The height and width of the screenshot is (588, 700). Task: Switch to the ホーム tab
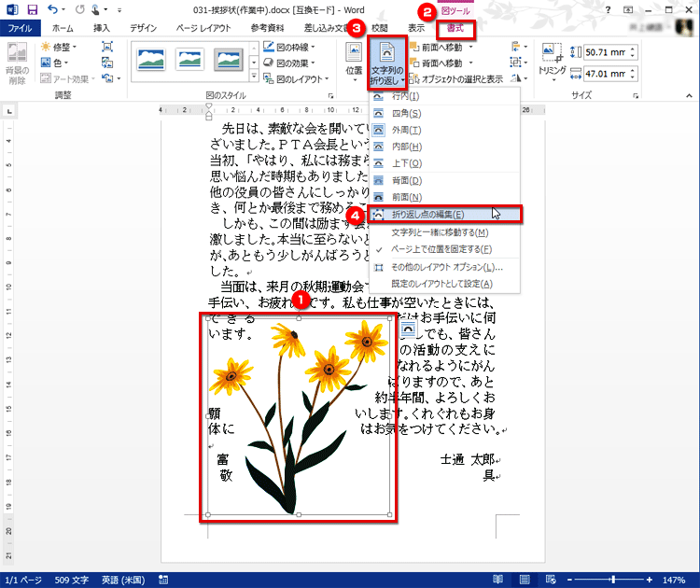(x=63, y=28)
